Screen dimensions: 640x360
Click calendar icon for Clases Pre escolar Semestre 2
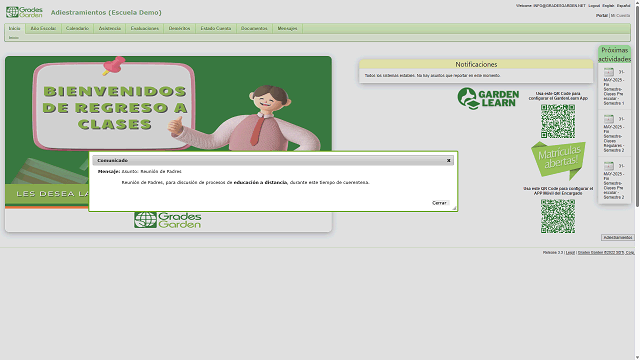coord(609,166)
